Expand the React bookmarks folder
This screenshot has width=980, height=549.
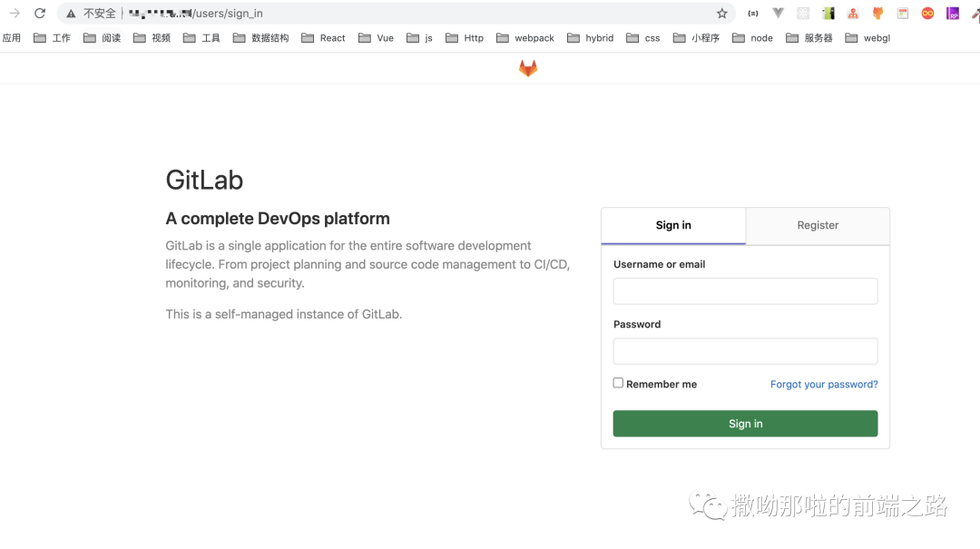point(324,38)
